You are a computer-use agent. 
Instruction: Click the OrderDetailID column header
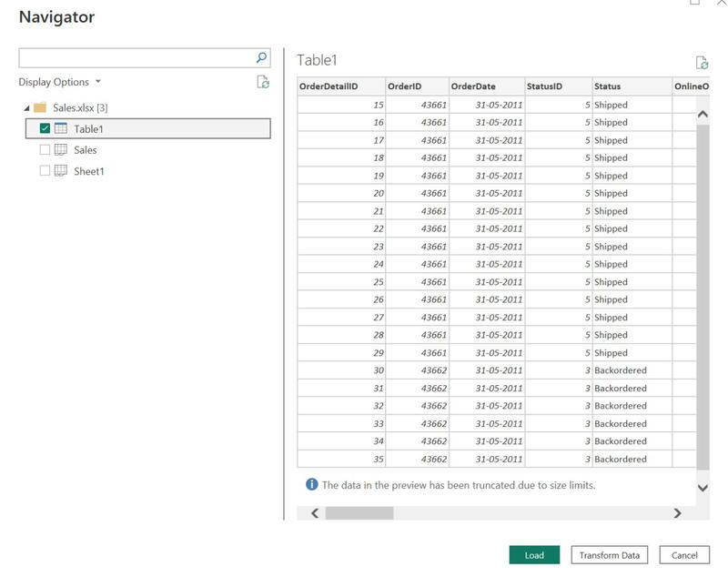[341, 86]
